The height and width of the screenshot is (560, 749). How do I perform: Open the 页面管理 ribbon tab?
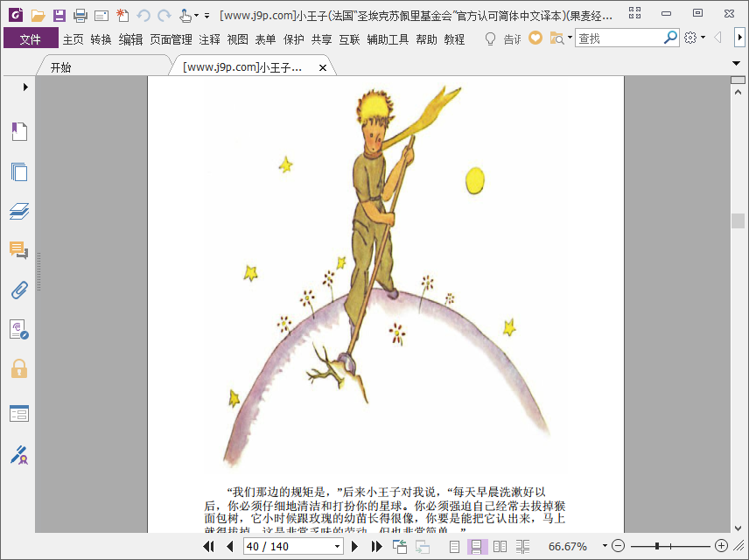(x=171, y=39)
